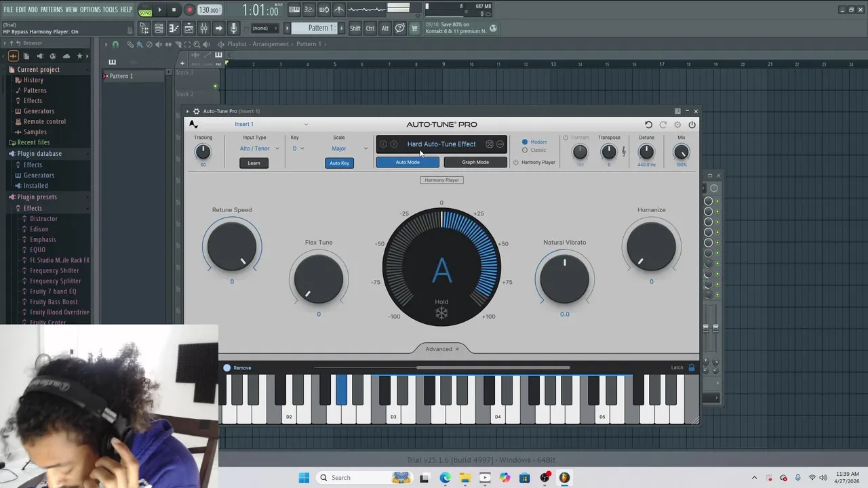Open Microsoft Edge from taskbar
Viewport: 868px width, 488px height.
(x=445, y=478)
